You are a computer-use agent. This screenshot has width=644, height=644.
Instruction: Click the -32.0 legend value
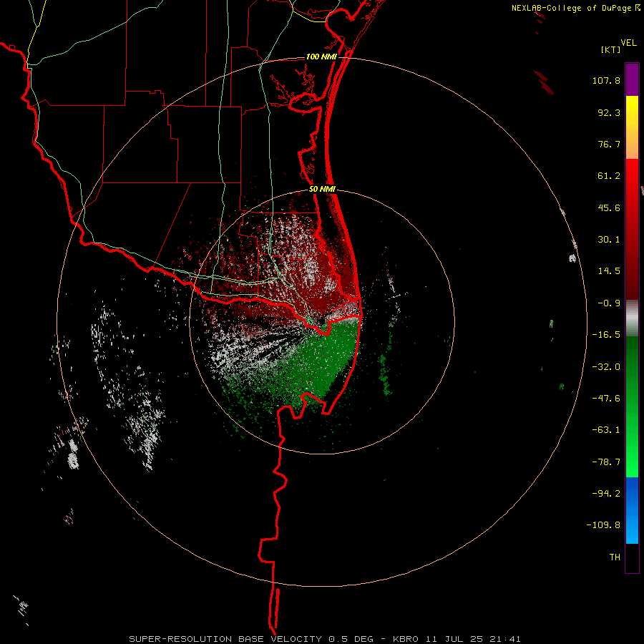(x=606, y=367)
